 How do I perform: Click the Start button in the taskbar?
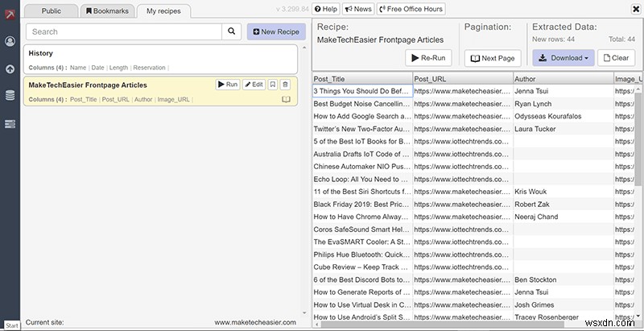tap(12, 325)
